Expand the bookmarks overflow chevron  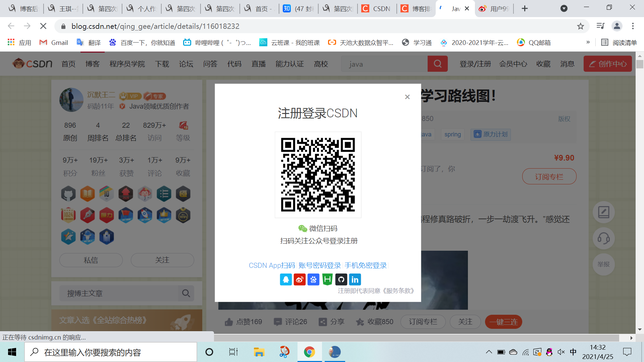click(588, 43)
